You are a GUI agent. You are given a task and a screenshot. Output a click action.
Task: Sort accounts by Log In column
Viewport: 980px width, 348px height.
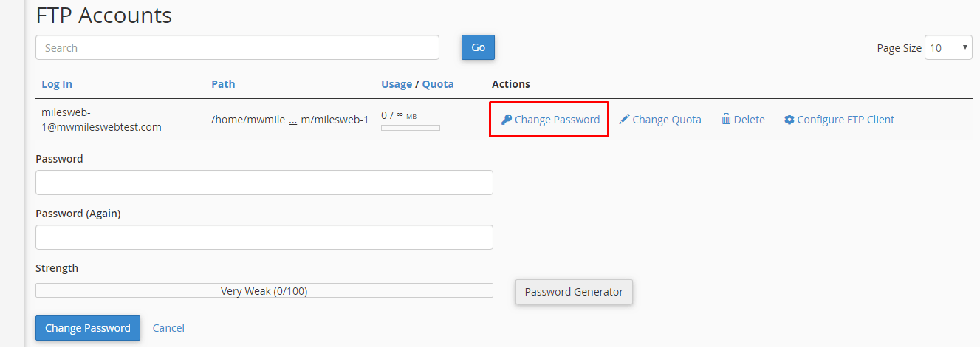point(57,84)
